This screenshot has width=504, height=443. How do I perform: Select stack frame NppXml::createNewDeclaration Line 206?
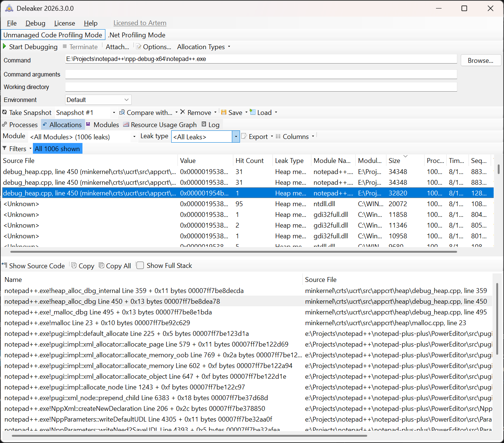pos(248,409)
